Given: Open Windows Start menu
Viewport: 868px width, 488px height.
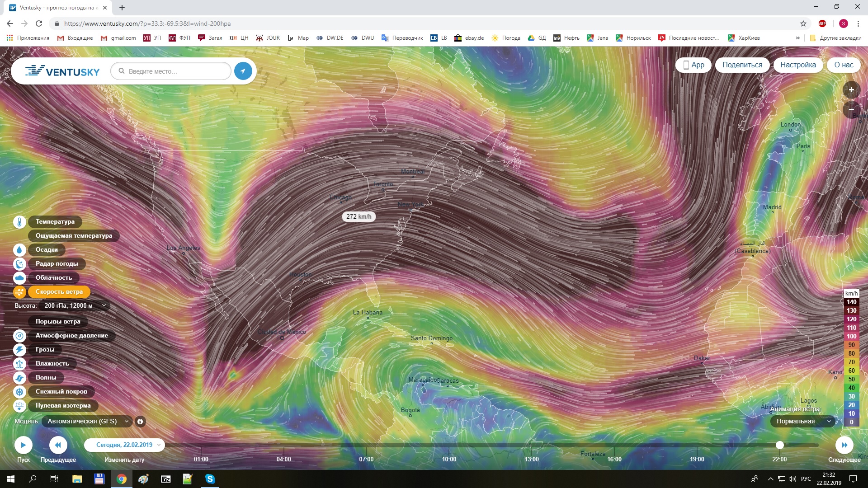Looking at the screenshot, I should 11,479.
